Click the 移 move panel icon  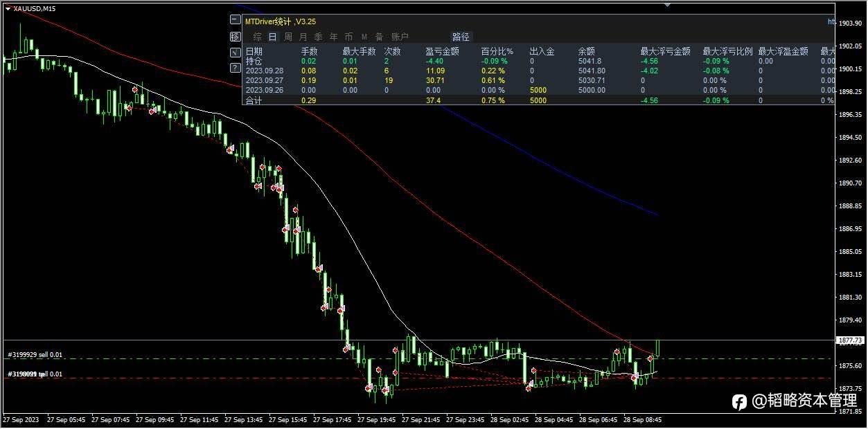(235, 36)
